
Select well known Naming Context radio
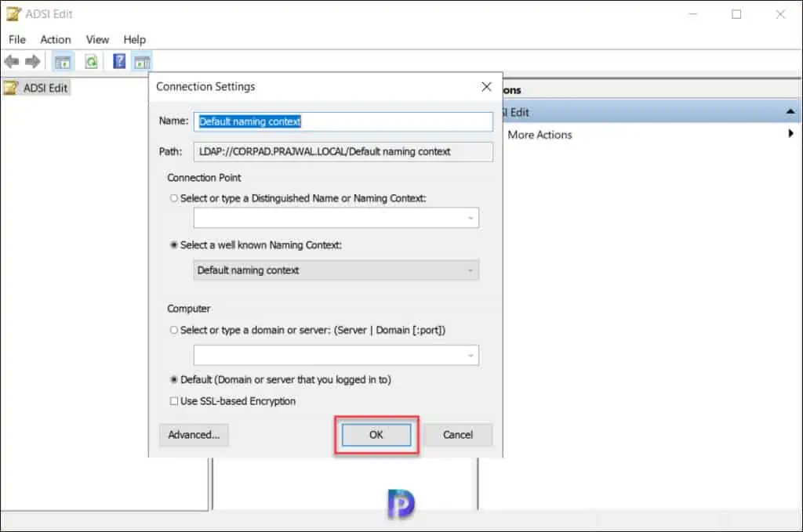coord(174,245)
